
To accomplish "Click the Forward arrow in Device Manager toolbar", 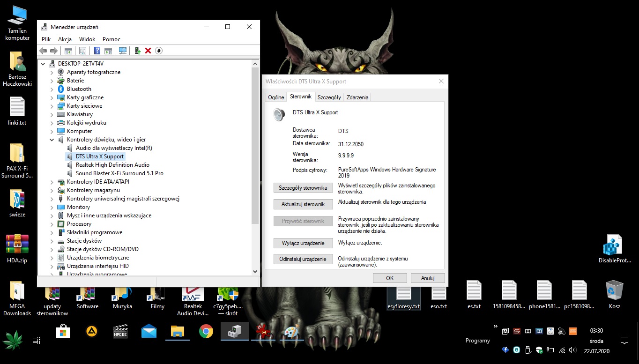I will click(x=54, y=51).
